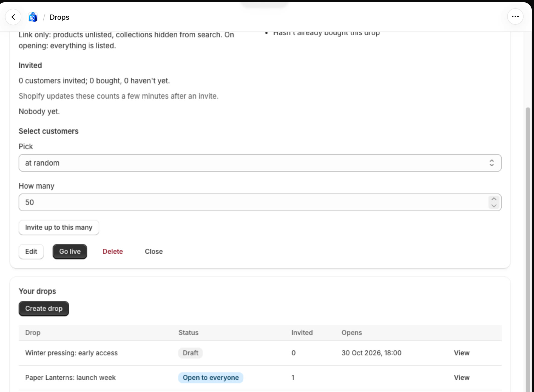Viewport: 534px width, 392px height.
Task: Click the Create drop button
Action: tap(44, 309)
